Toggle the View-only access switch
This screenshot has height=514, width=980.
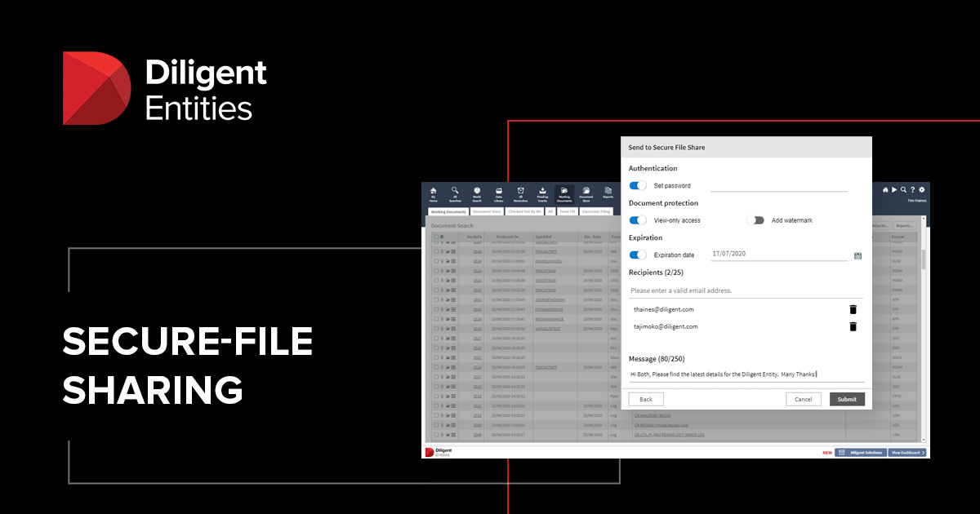(638, 220)
